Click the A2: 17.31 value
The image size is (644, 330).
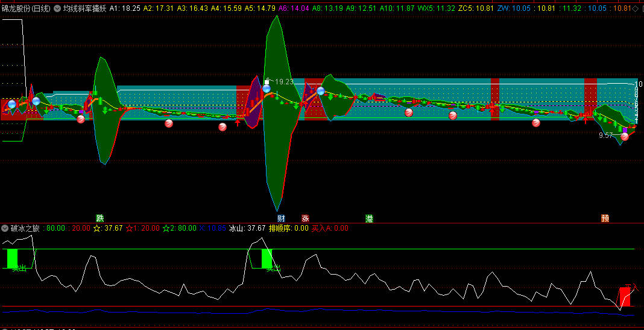(x=159, y=8)
